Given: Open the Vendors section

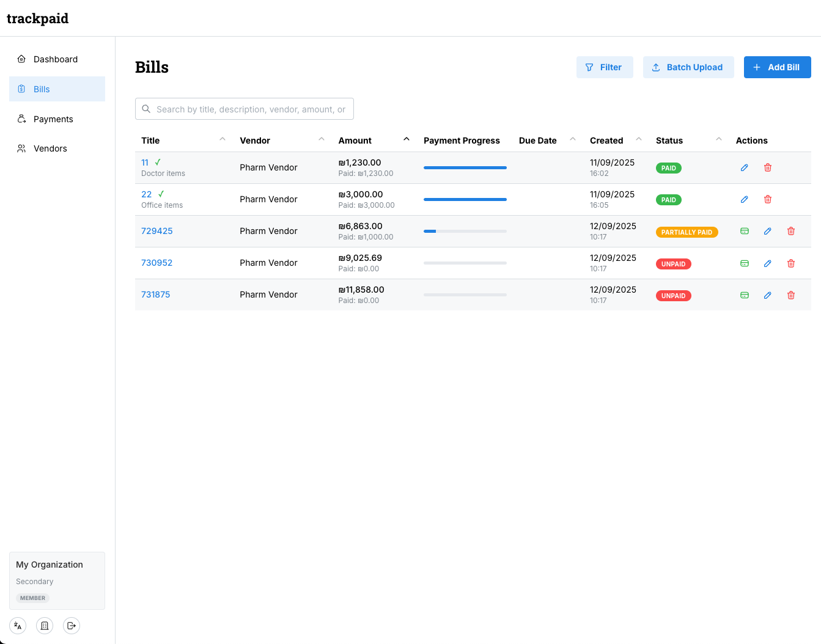Looking at the screenshot, I should (50, 148).
